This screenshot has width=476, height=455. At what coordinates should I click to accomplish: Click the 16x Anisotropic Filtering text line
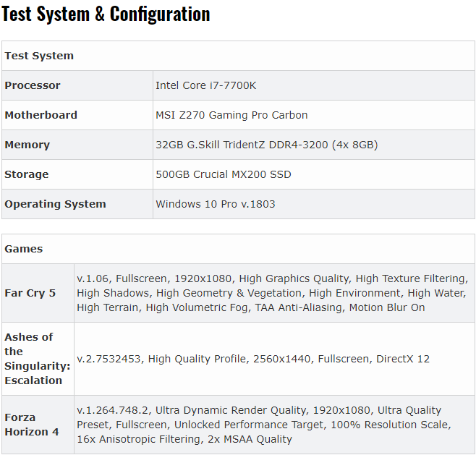click(184, 439)
